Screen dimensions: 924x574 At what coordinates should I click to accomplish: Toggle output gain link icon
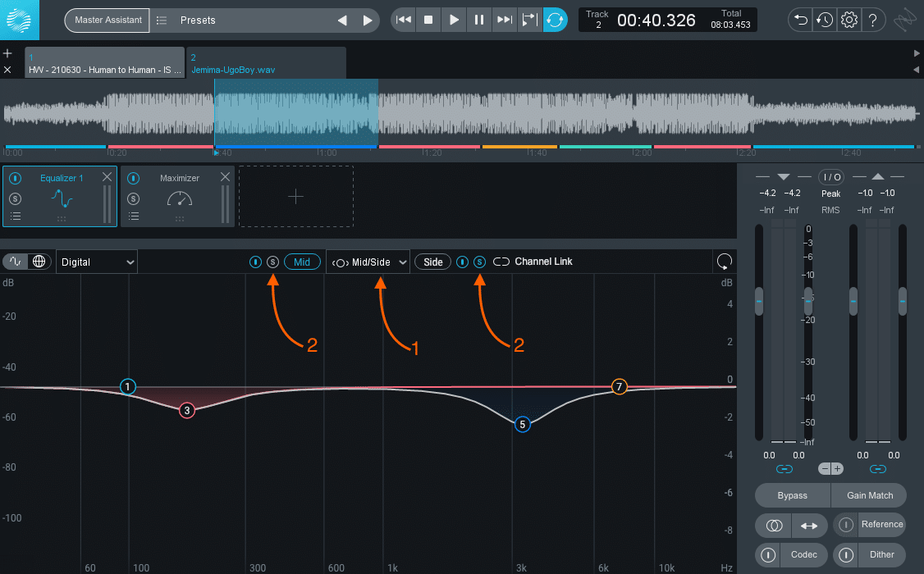click(x=878, y=469)
